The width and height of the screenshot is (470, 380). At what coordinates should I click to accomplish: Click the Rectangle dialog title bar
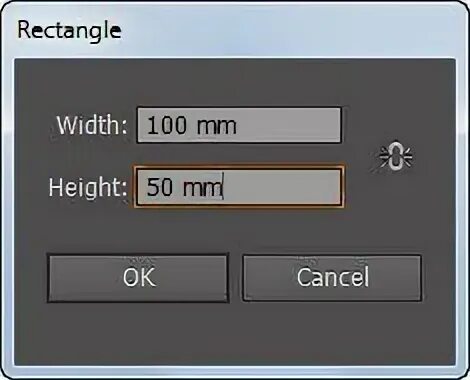pos(235,30)
